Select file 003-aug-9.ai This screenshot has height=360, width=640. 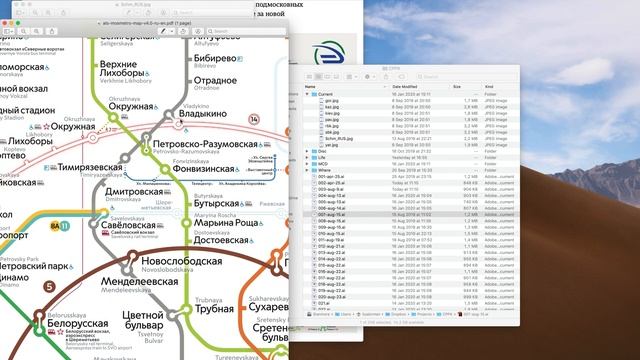(330, 189)
